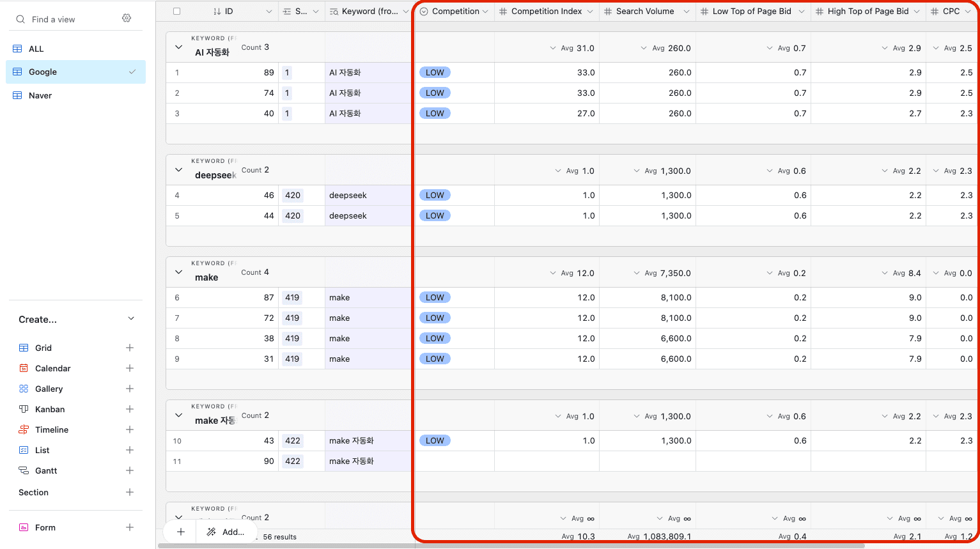Click the Form view type icon

coord(24,527)
